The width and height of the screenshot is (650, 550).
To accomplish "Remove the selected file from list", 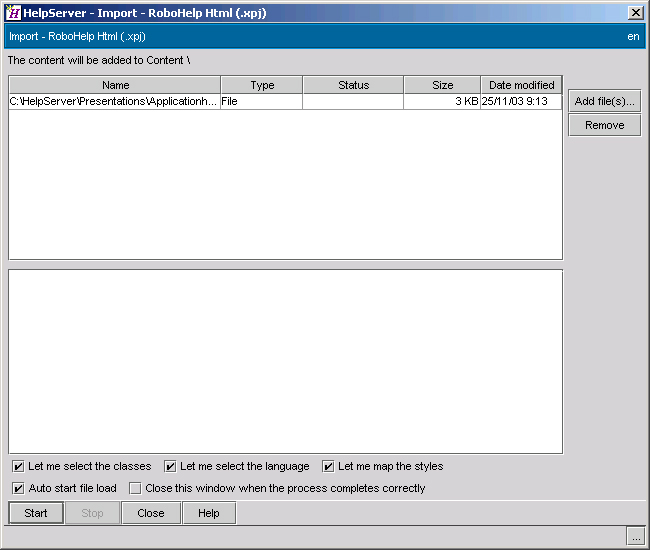I will 604,125.
